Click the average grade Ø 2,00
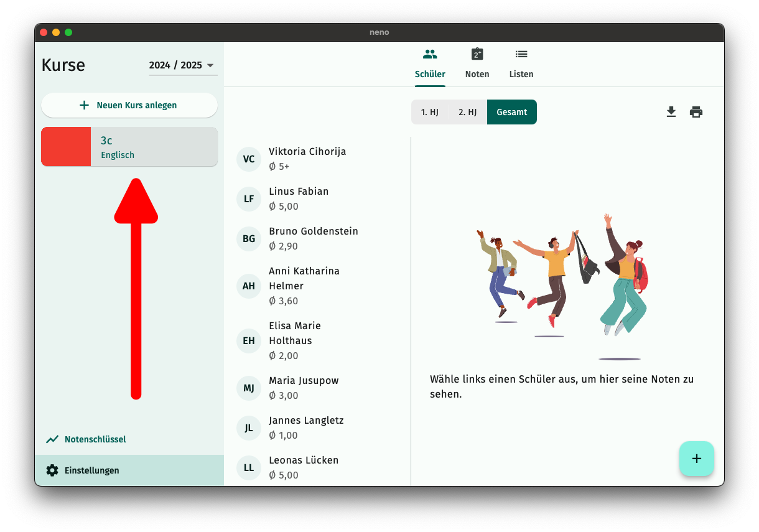 pyautogui.click(x=283, y=355)
